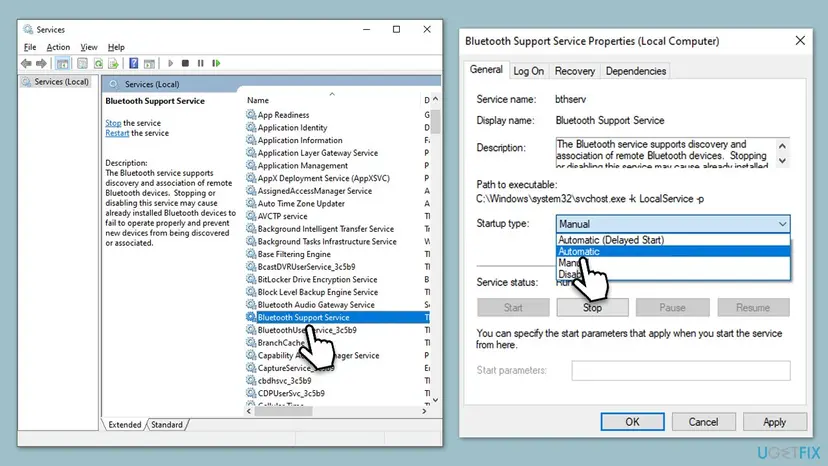
Task: Click the vertical scrollbar thumb in services list
Action: pos(435,121)
